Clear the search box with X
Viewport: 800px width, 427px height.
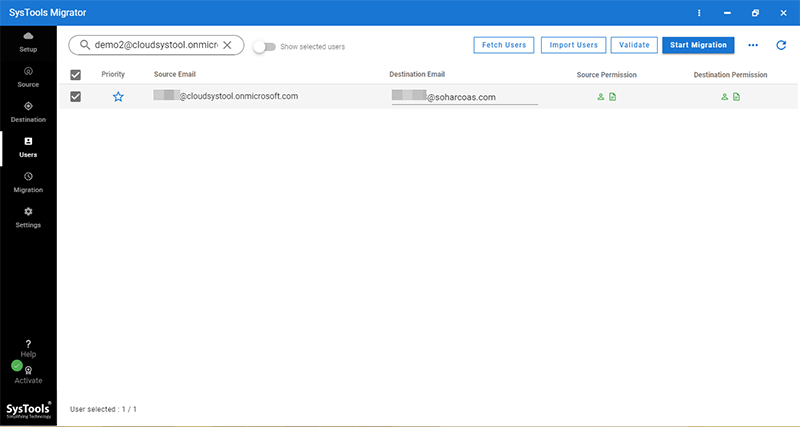[x=227, y=45]
